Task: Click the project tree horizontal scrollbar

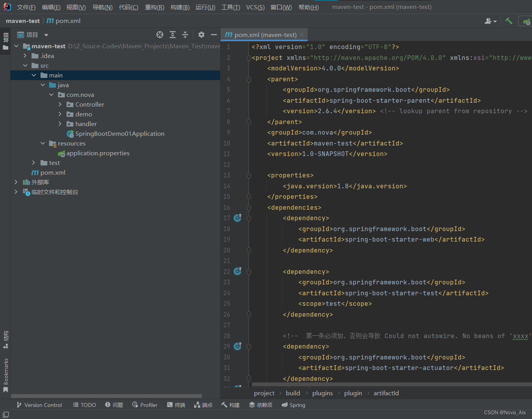Action: pyautogui.click(x=106, y=396)
